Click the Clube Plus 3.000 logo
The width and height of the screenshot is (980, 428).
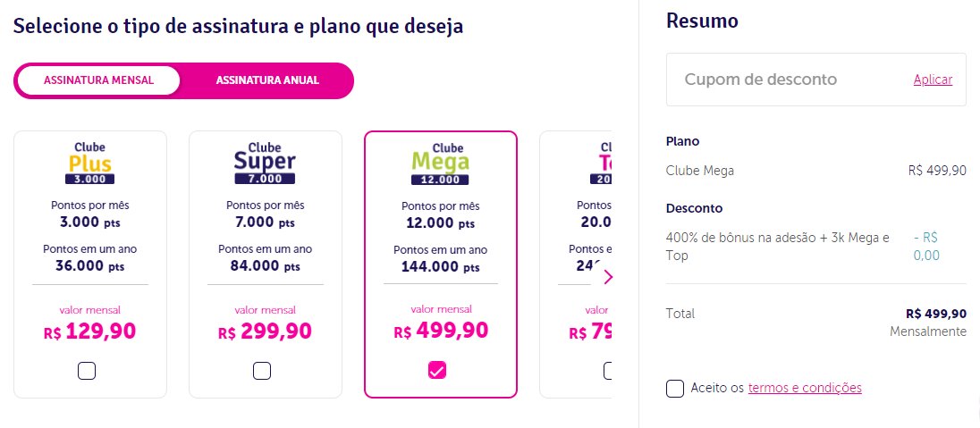[90, 164]
